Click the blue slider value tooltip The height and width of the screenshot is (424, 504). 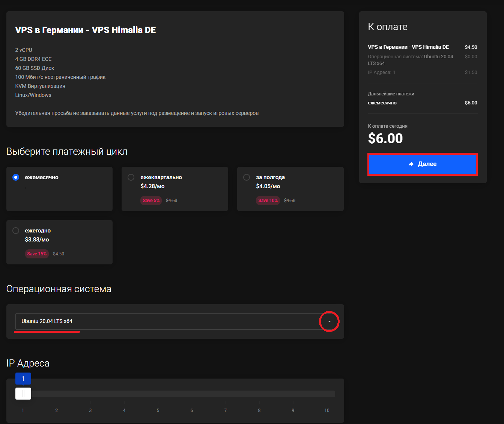point(23,379)
